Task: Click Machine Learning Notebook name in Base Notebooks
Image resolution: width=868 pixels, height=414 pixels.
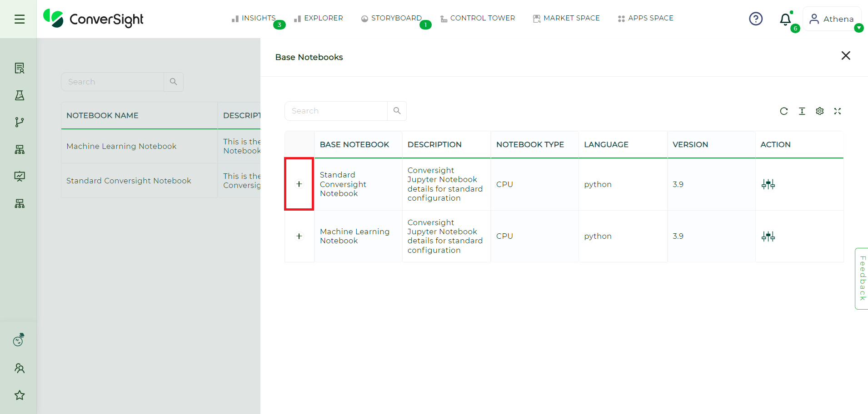Action: pyautogui.click(x=354, y=236)
